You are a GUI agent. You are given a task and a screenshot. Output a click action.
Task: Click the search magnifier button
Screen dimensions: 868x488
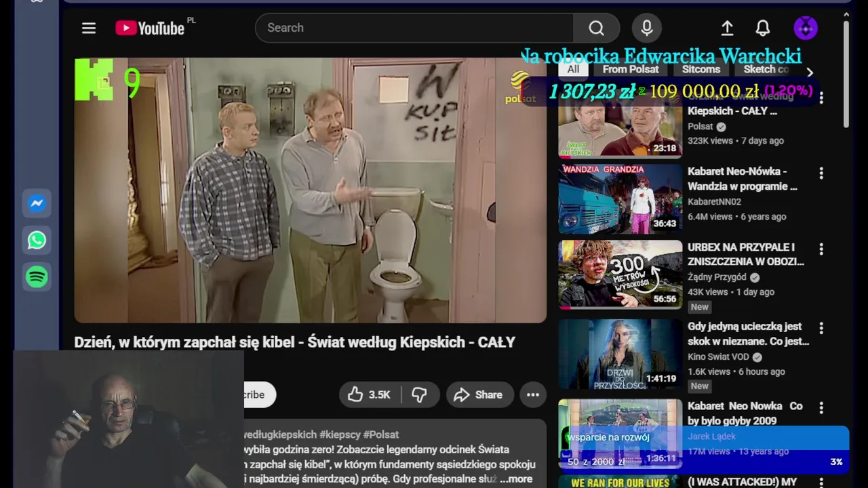[x=596, y=28]
